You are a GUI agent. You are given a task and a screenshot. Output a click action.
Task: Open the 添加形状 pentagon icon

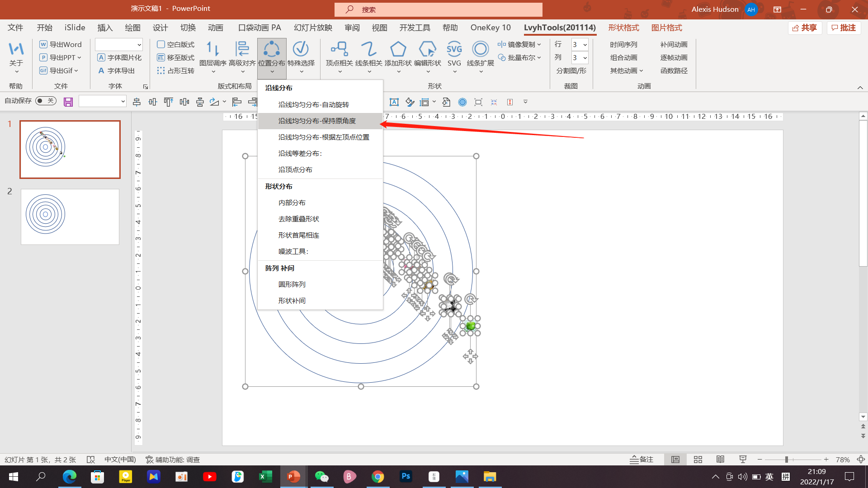[398, 49]
